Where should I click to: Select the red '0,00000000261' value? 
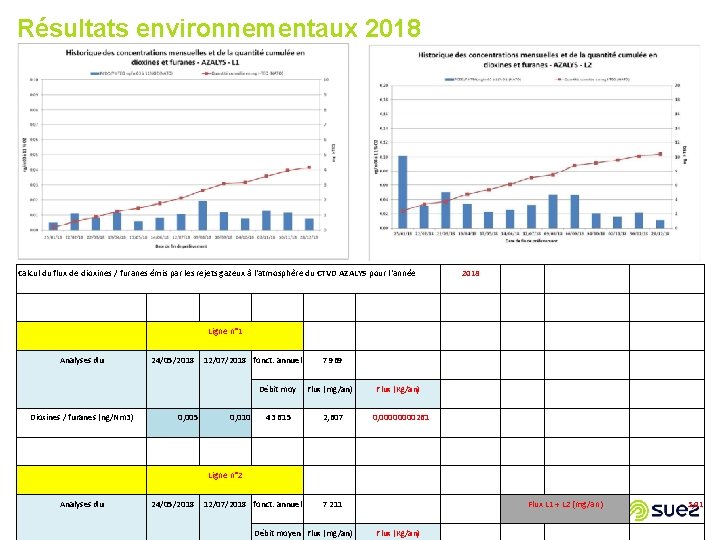point(400,417)
